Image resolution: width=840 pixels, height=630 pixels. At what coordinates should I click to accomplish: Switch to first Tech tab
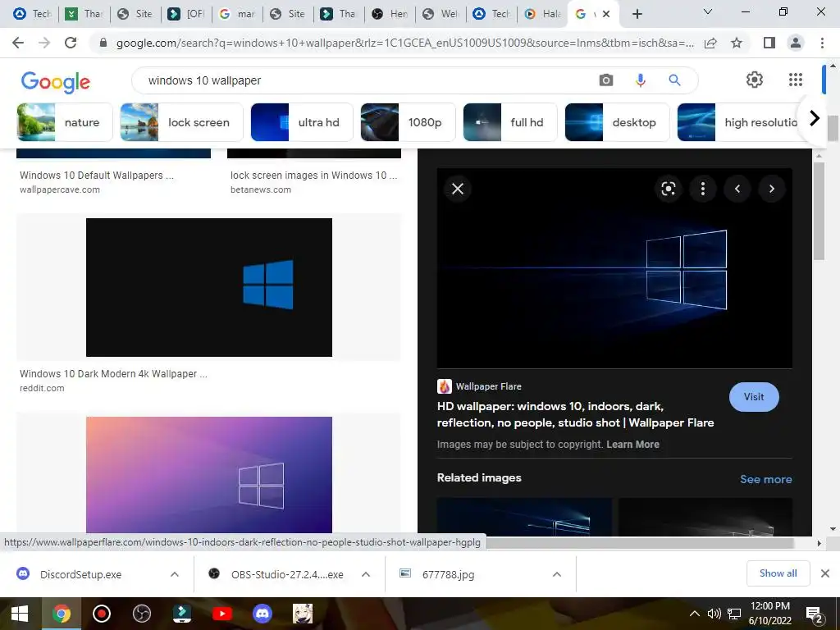pos(32,14)
